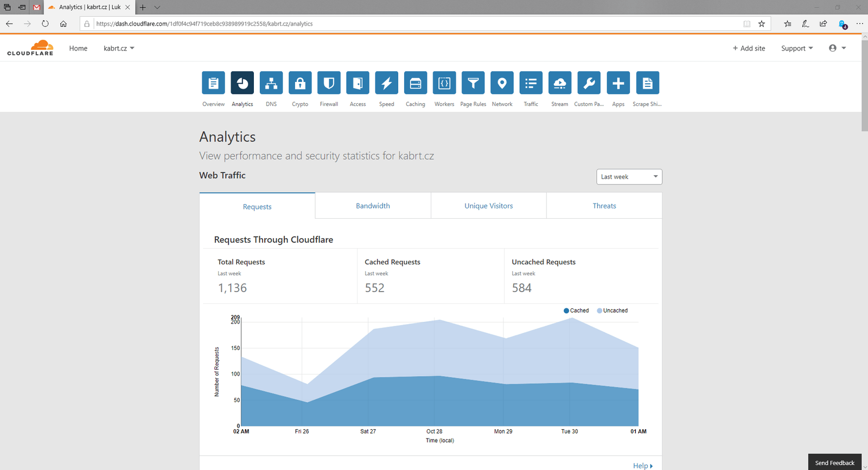The width and height of the screenshot is (868, 470).
Task: Switch to the Unique Visitors tab
Action: pos(488,206)
